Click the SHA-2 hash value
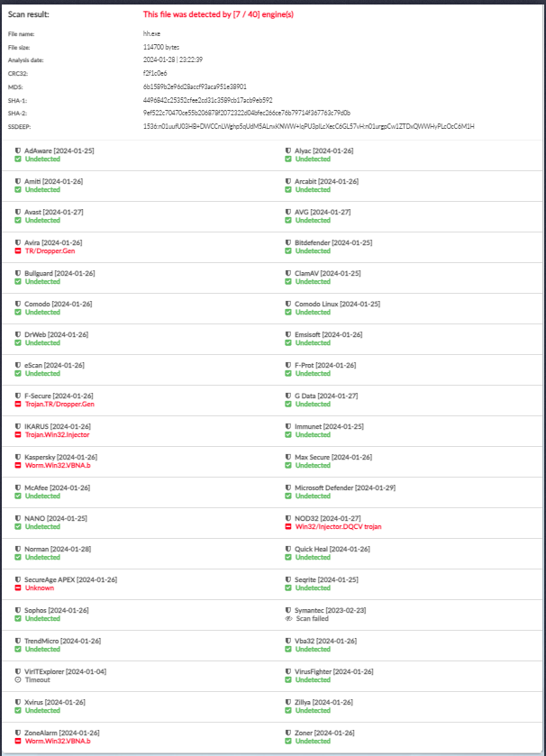 pyautogui.click(x=247, y=113)
